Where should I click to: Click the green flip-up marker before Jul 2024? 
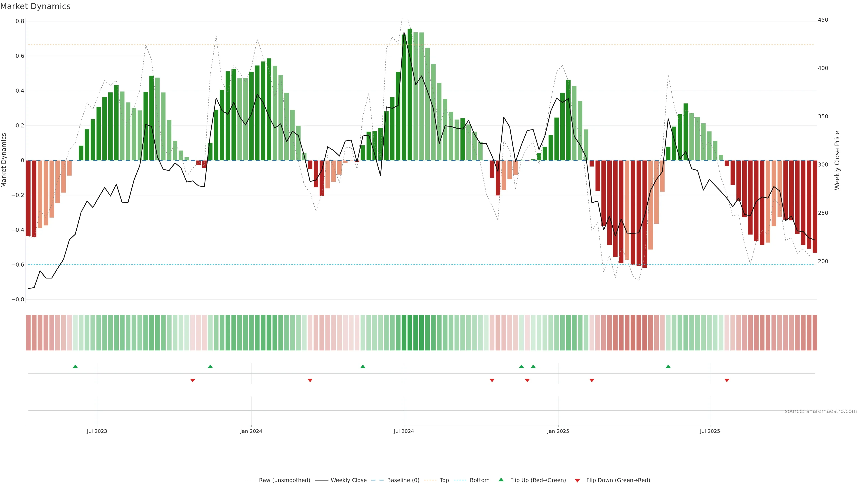[363, 366]
